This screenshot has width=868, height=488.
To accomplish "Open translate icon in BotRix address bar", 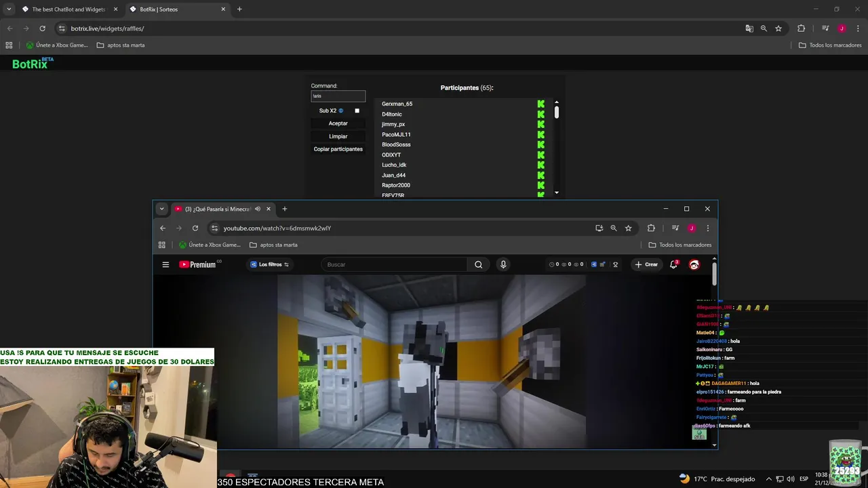I will (749, 28).
